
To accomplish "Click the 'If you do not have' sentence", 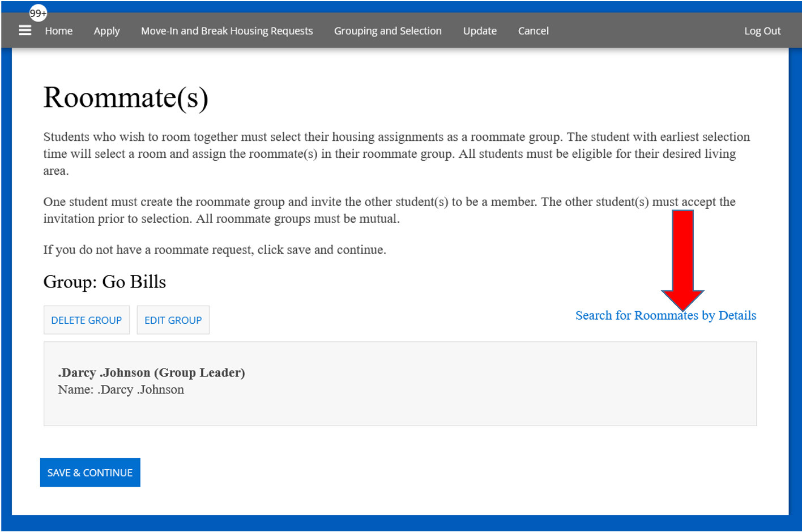I will coord(215,250).
